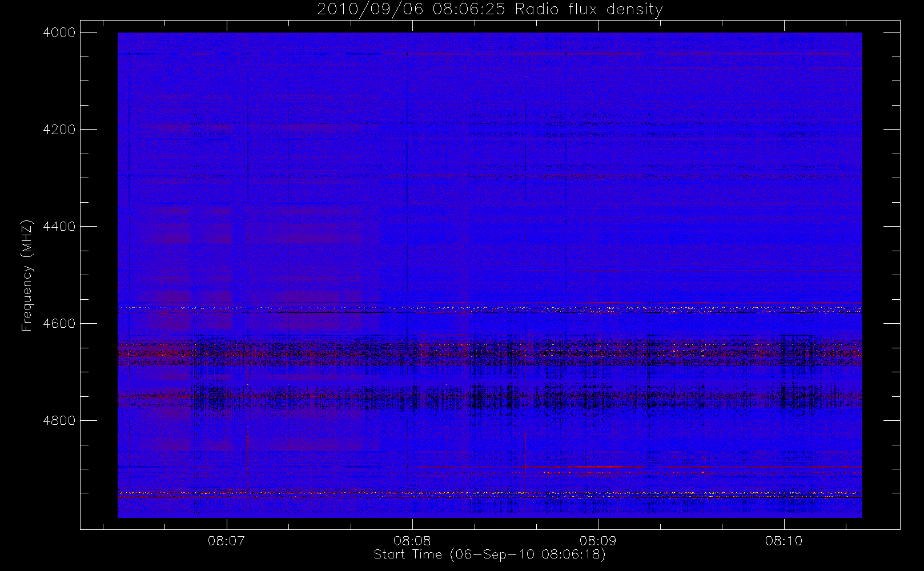Click the 'Start Time (06-Sep-10 08:06:18)' x-axis label
Viewport: 924px width, 571px height.
(489, 554)
